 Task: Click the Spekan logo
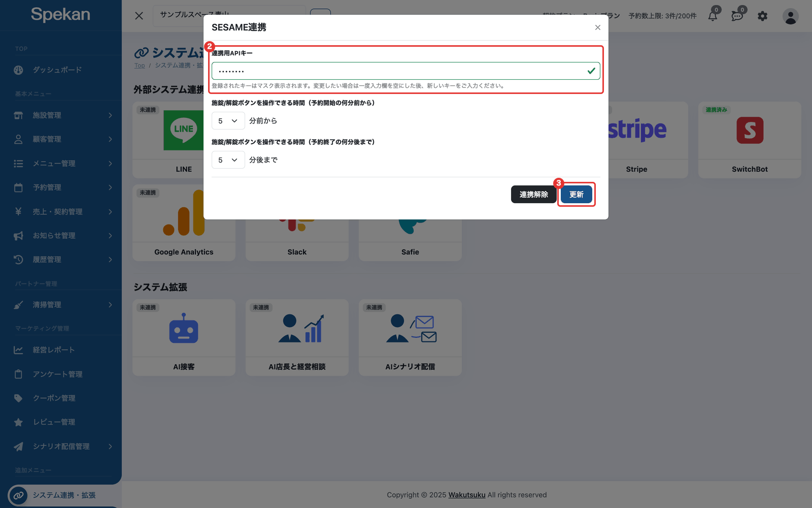coord(60,15)
